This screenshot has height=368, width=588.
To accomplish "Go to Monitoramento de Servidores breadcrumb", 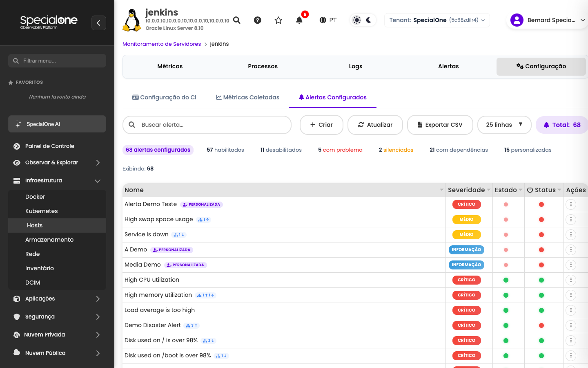I will tap(162, 44).
